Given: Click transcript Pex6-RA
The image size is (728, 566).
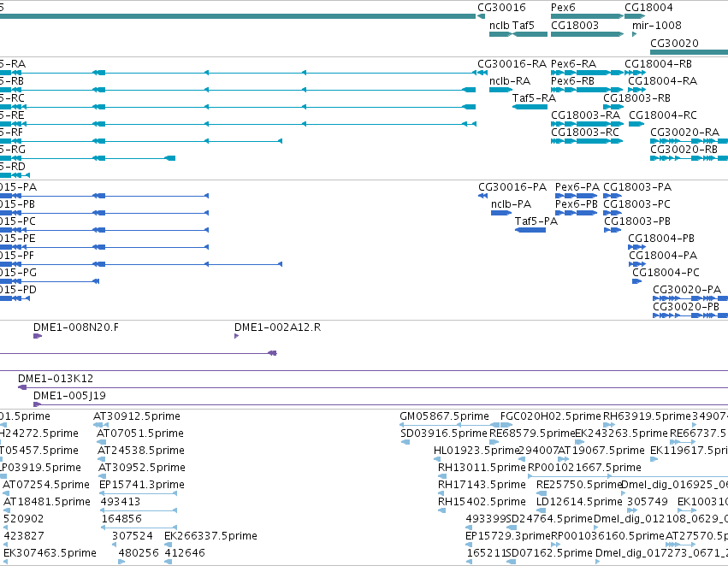Looking at the screenshot, I should click(x=573, y=64).
